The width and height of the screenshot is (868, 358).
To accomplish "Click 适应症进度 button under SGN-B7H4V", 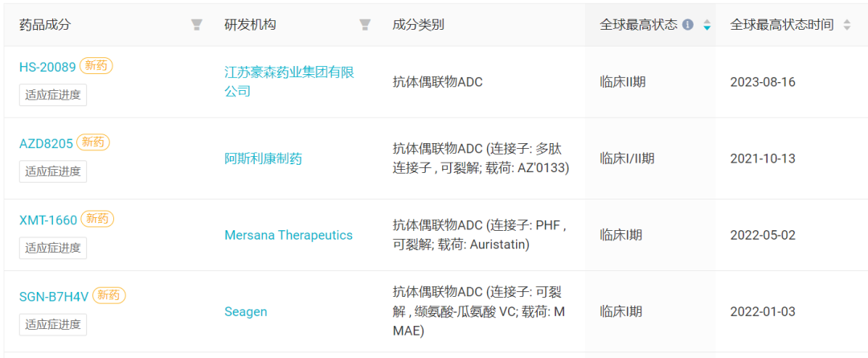I will pos(53,324).
